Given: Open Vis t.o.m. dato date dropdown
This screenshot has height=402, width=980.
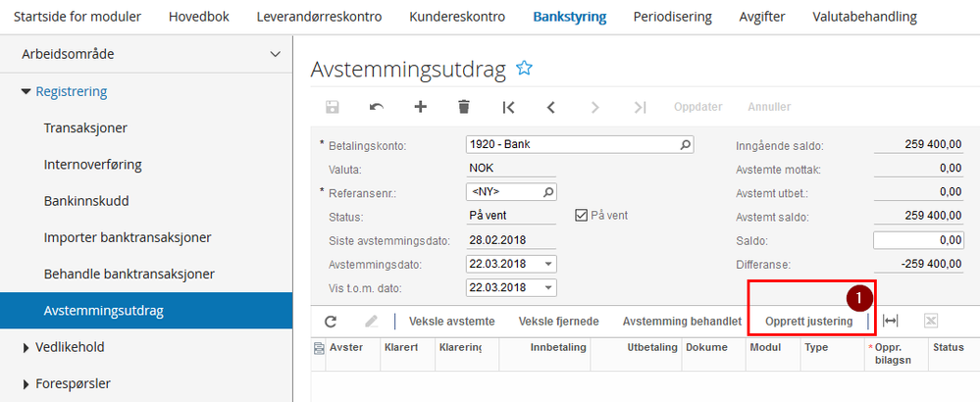Looking at the screenshot, I should pyautogui.click(x=548, y=287).
